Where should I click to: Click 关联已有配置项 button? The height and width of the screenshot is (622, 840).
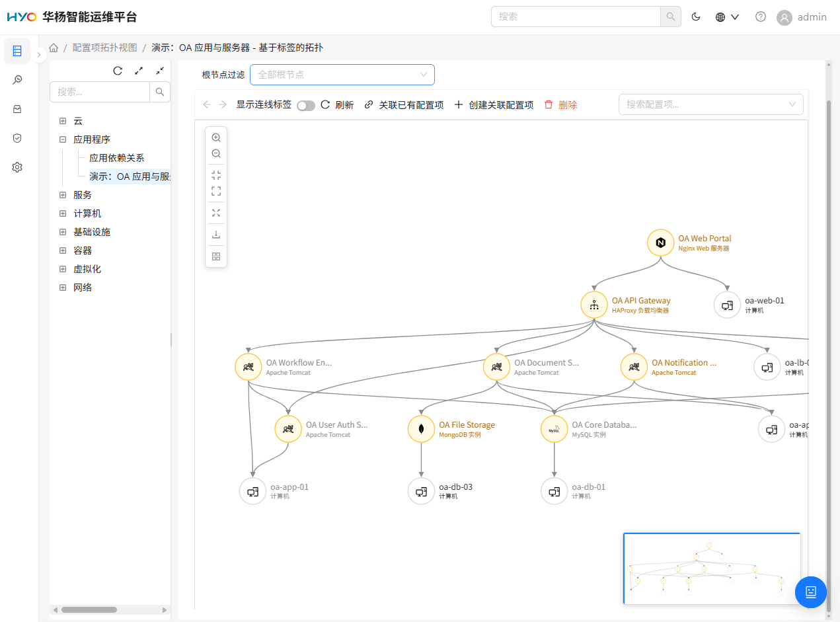404,104
